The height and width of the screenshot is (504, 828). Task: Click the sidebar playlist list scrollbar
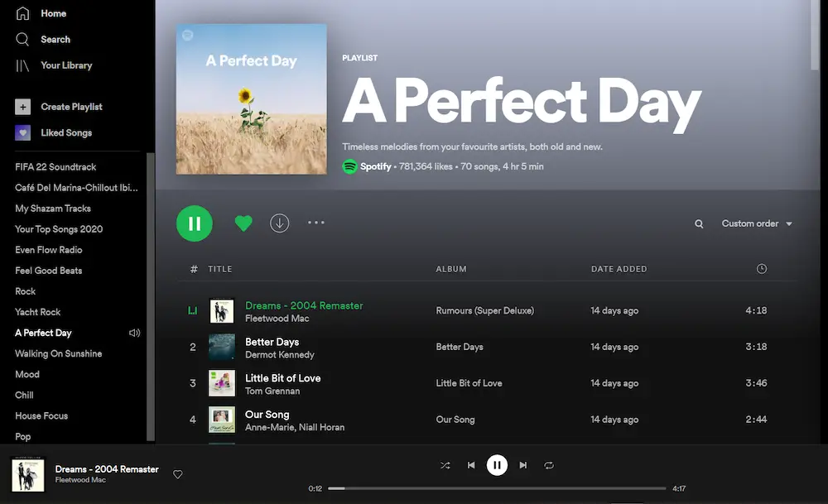pyautogui.click(x=151, y=296)
